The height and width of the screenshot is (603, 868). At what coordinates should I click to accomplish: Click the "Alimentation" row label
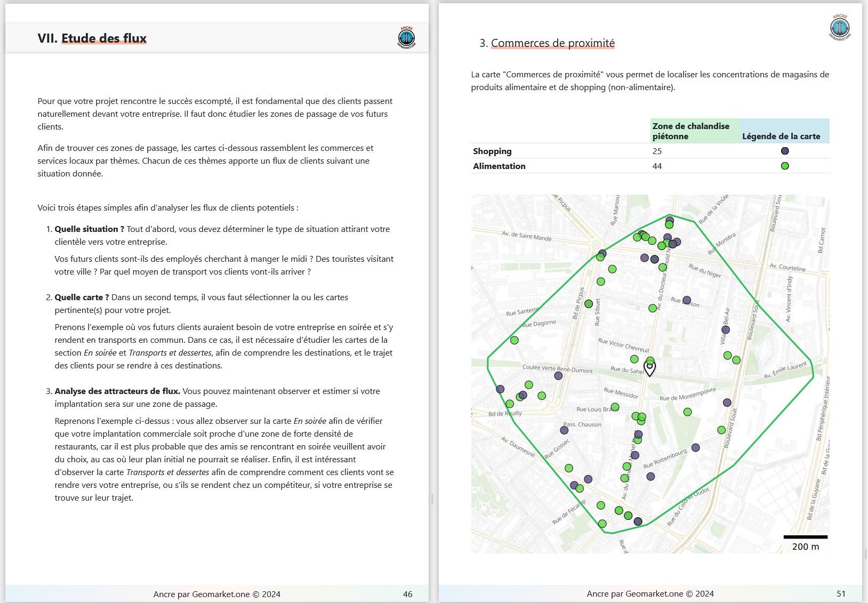coord(499,166)
